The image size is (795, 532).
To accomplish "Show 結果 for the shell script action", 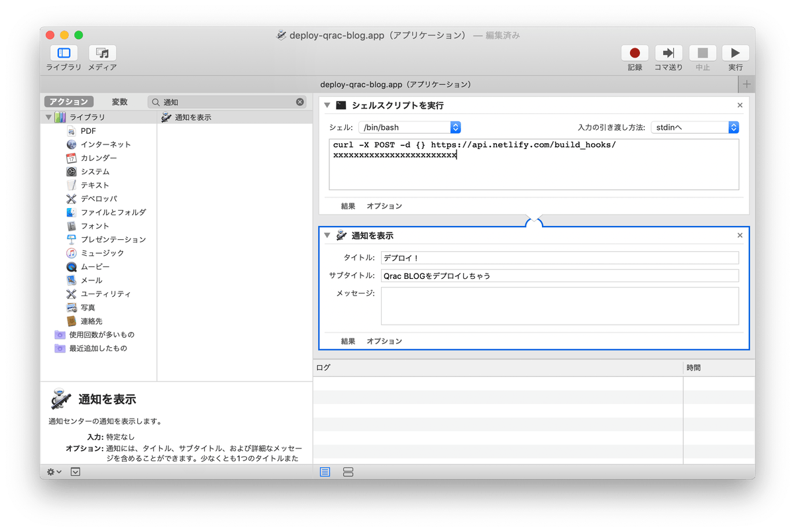I will (348, 206).
